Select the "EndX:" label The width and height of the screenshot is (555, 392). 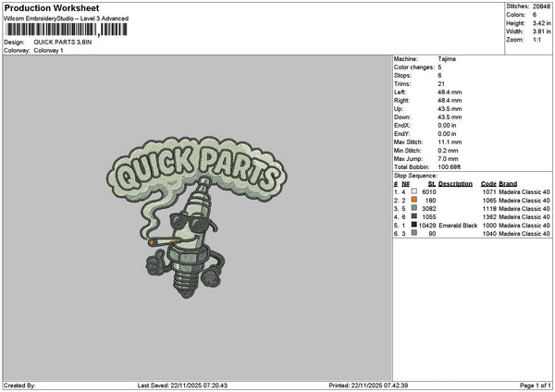click(401, 126)
